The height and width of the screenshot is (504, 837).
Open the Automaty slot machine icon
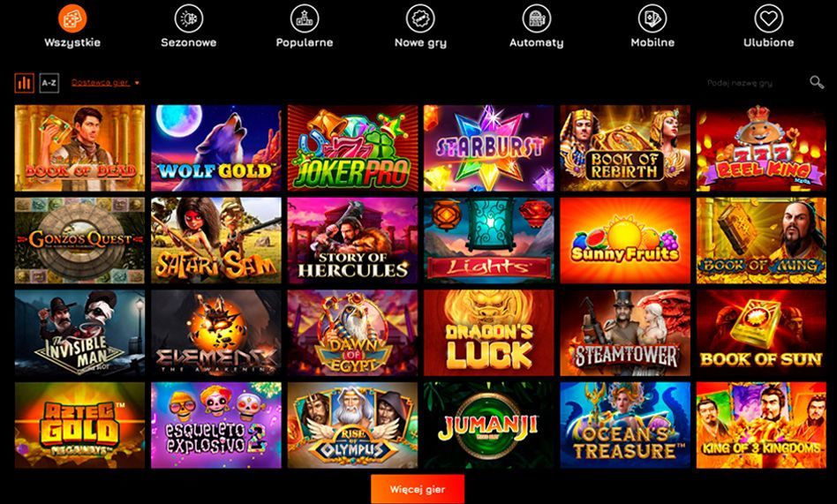point(537,19)
